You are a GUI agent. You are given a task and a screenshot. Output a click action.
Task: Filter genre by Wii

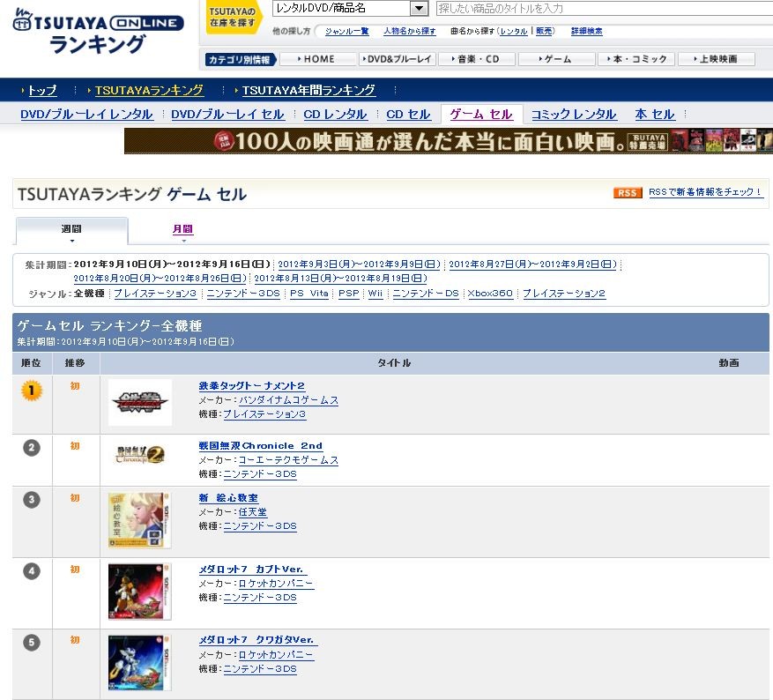375,294
